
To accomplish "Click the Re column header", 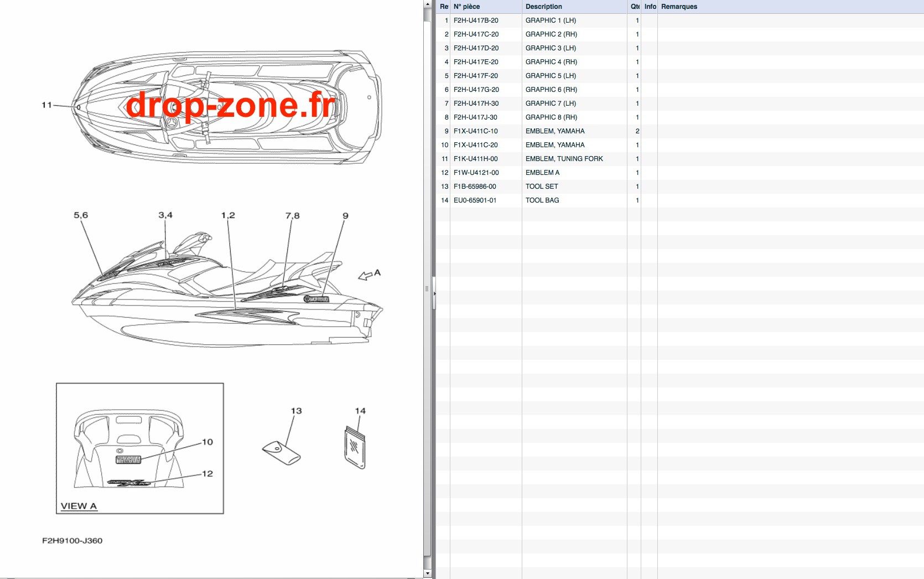I will pos(443,7).
